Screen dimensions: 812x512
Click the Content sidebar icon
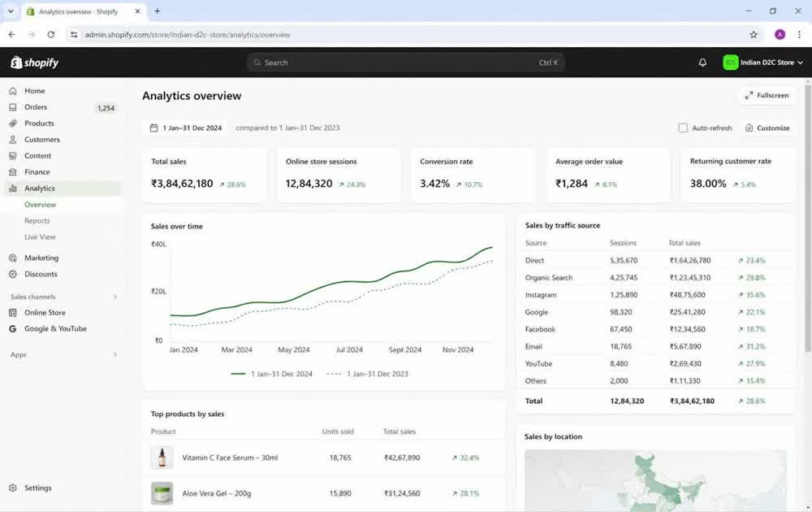pyautogui.click(x=13, y=155)
